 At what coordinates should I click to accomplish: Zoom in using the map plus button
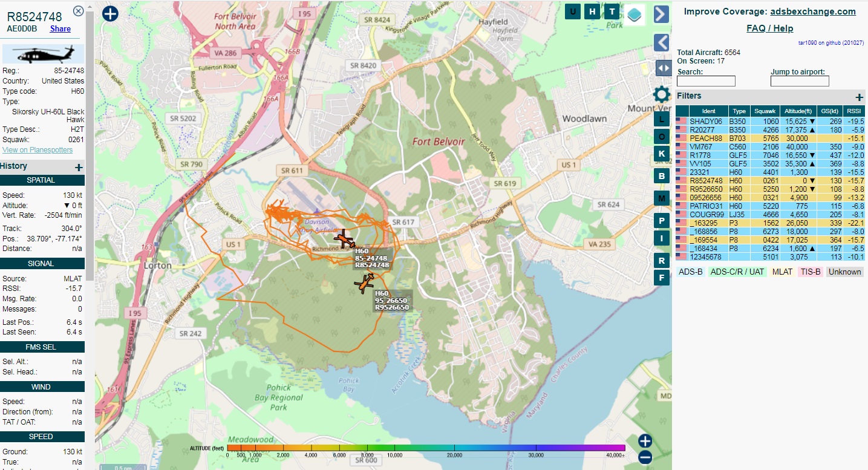tap(645, 441)
